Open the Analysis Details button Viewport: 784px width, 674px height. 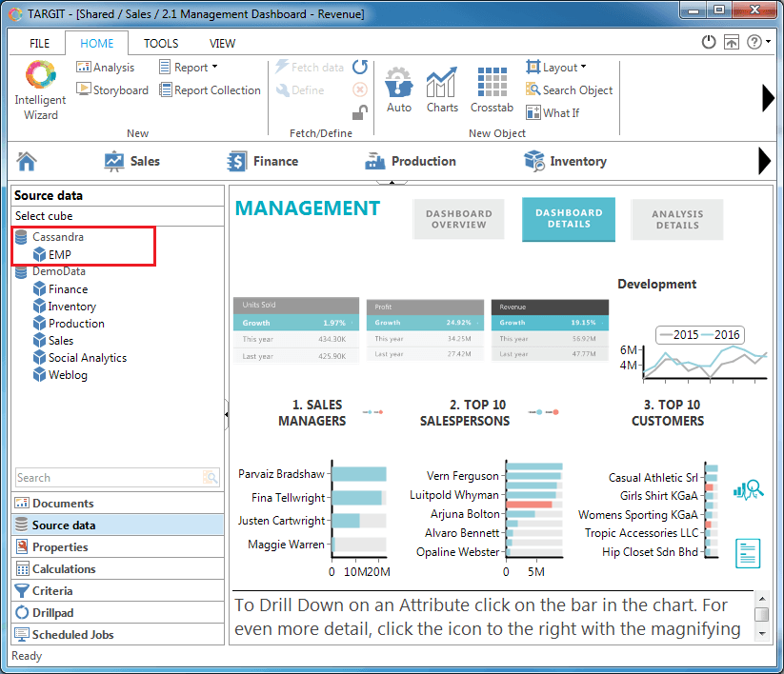pyautogui.click(x=677, y=219)
